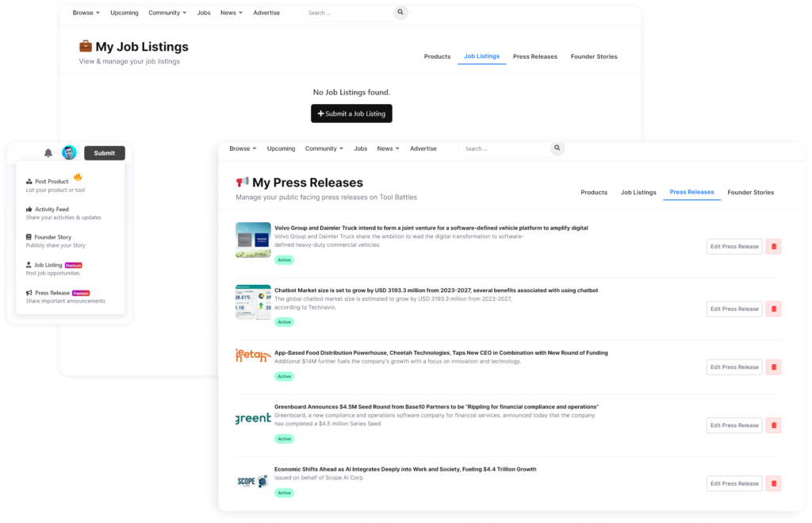Screen dimensions: 812x523
Task: Choose Activity Feed from Submit menu
Action: pos(63,213)
